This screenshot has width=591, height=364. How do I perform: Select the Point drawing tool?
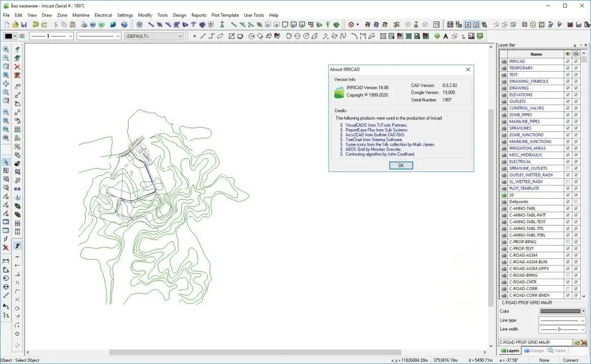click(194, 36)
